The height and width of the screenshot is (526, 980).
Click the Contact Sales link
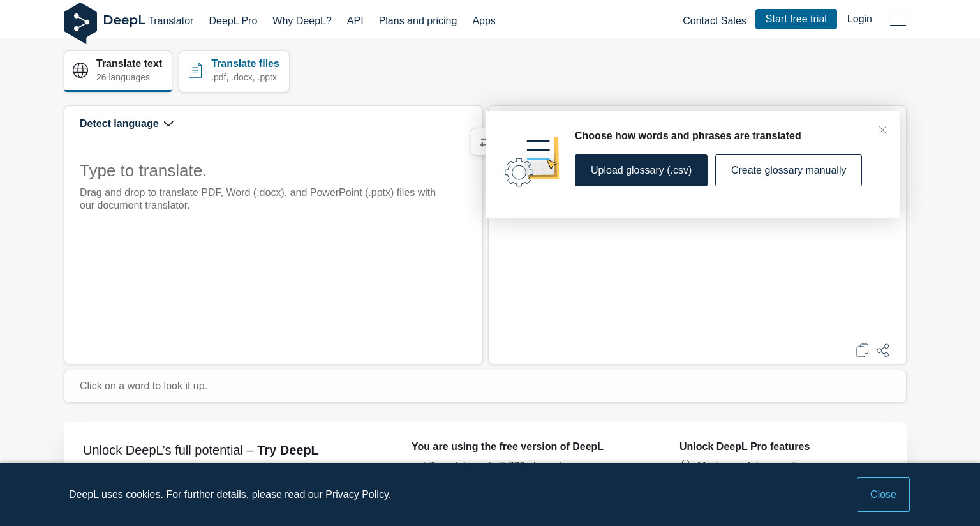[715, 20]
